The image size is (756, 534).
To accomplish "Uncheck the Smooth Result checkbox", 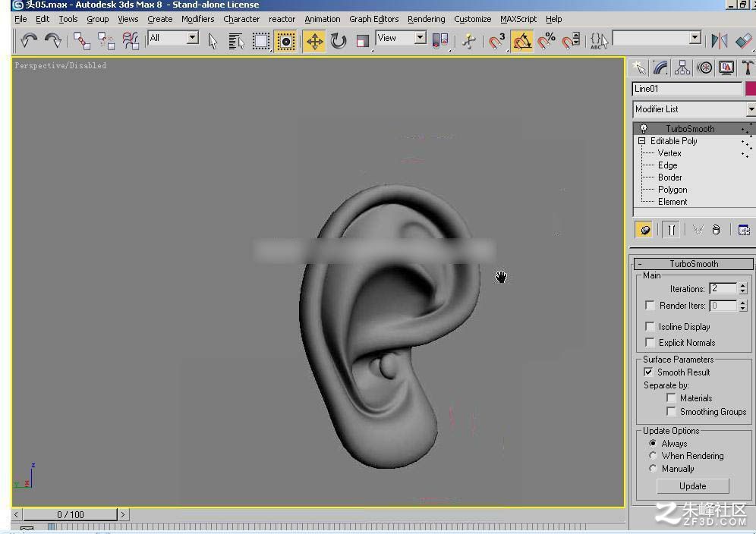I will (649, 372).
